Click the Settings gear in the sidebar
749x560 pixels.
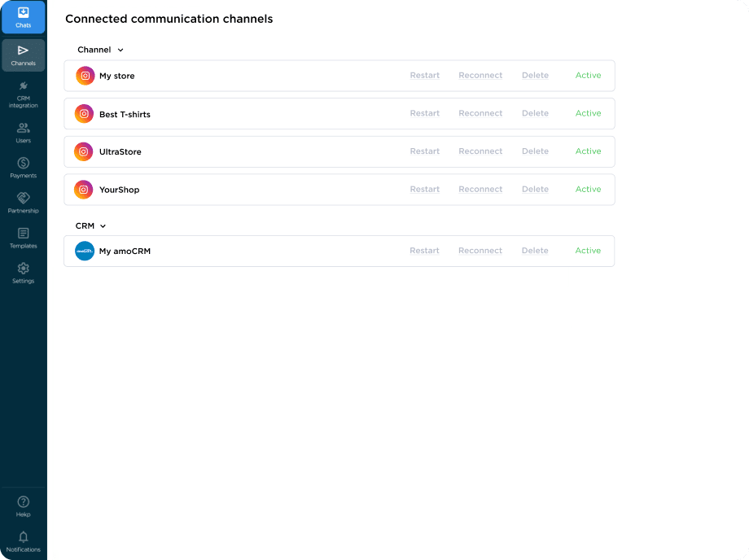pyautogui.click(x=23, y=271)
